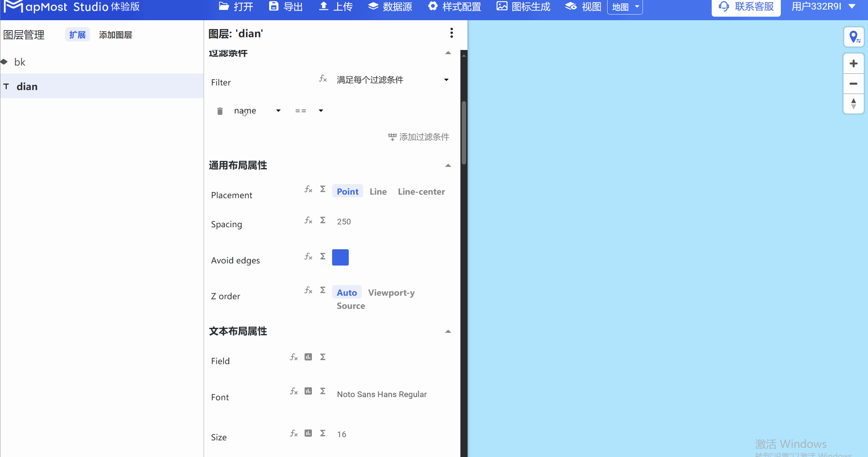Click the blue Avoid edges color swatch
This screenshot has width=868, height=457.
341,257
